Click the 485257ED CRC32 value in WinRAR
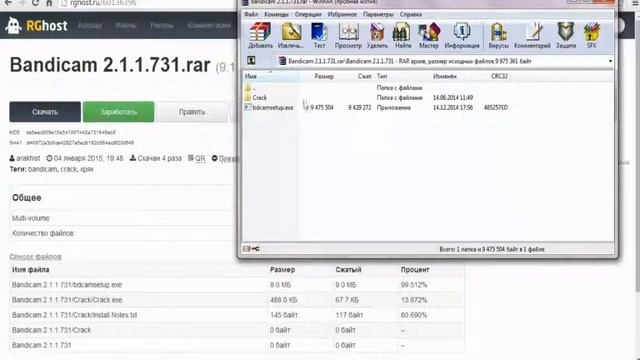The image size is (640, 360). pos(496,107)
